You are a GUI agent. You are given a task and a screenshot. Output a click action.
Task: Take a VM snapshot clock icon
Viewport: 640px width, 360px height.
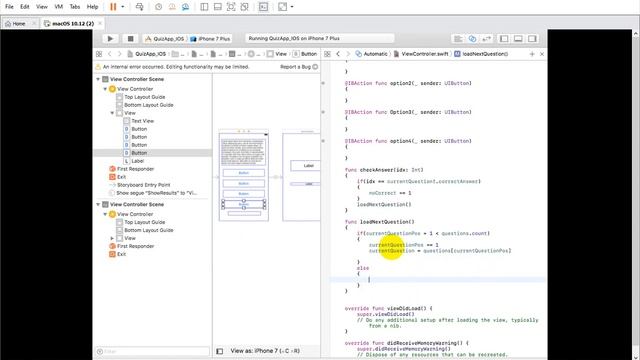(158, 7)
